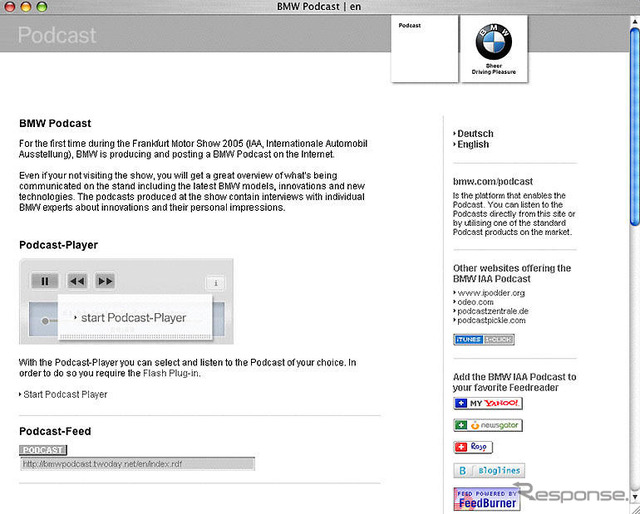The image size is (640, 514).
Task: Add podcast to Newsgator
Action: click(x=488, y=425)
